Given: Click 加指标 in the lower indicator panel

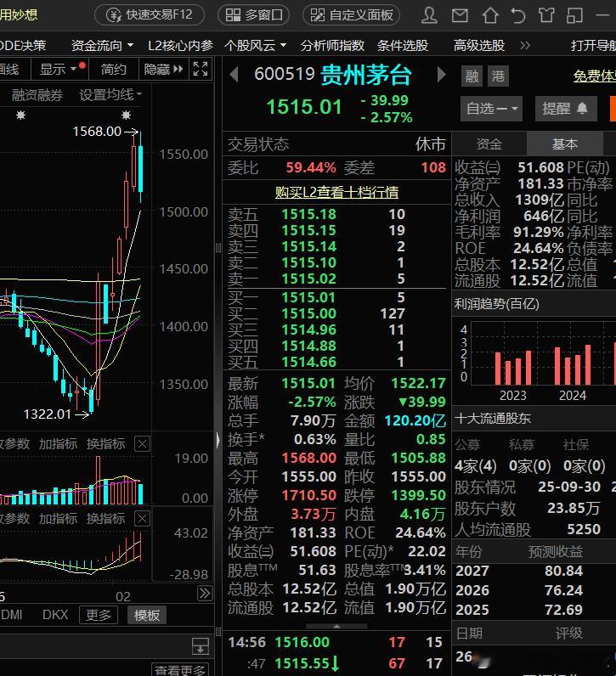Looking at the screenshot, I should (58, 518).
